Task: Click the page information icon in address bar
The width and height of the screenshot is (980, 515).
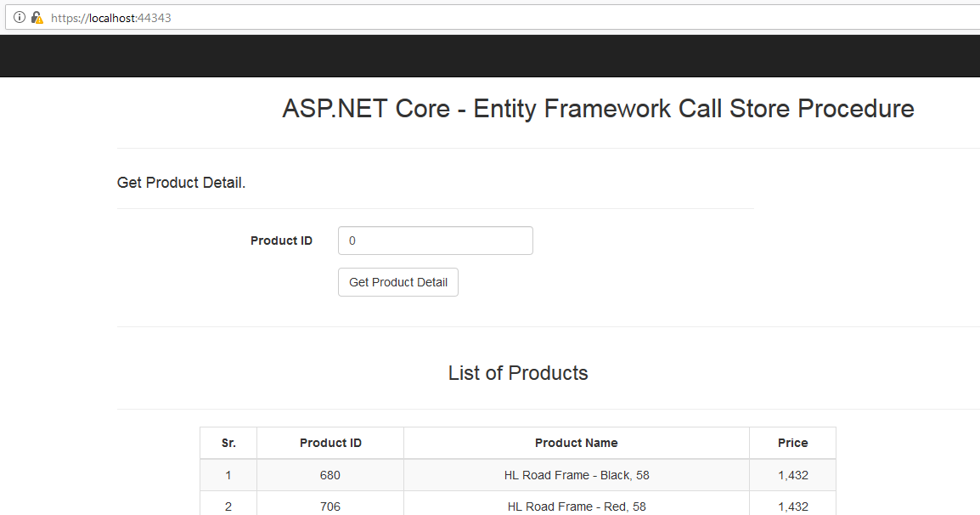Action: click(x=19, y=17)
